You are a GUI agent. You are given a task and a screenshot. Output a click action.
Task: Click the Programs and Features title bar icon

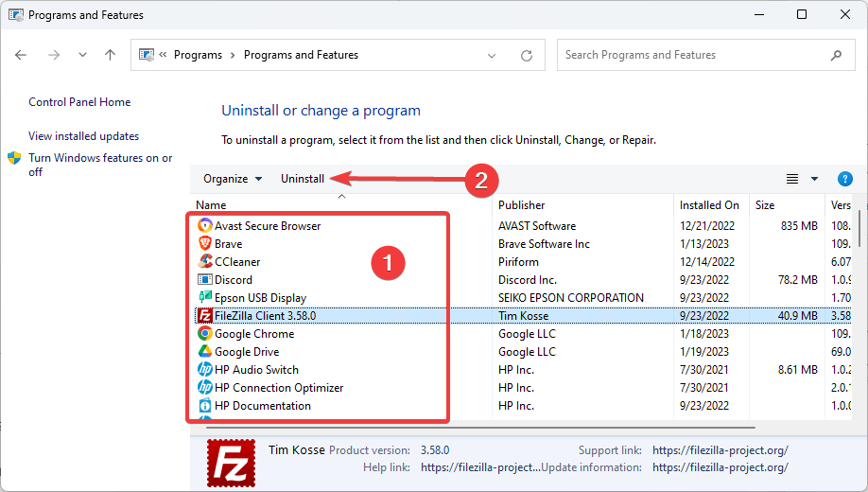[x=16, y=14]
